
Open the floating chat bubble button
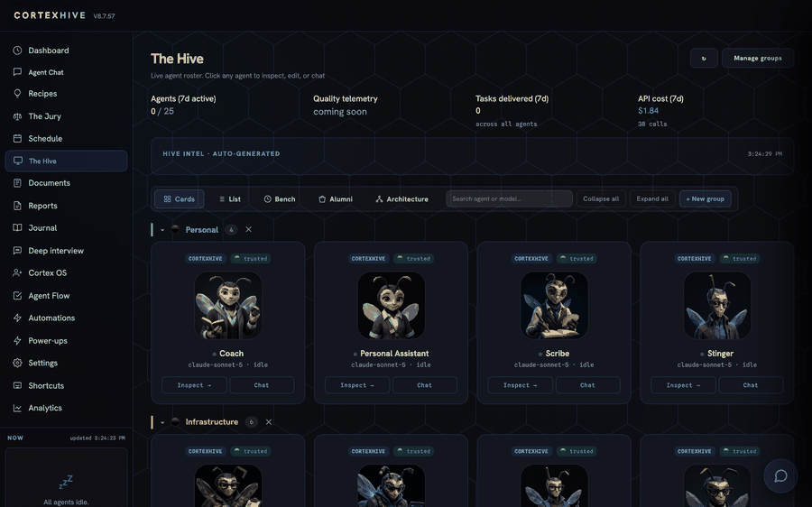780,475
